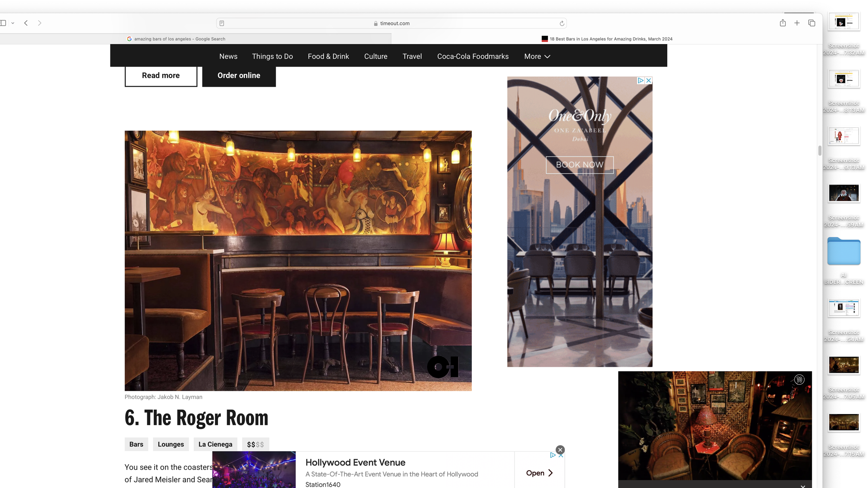The width and height of the screenshot is (868, 488).
Task: Show the tab overview icon
Action: click(811, 23)
